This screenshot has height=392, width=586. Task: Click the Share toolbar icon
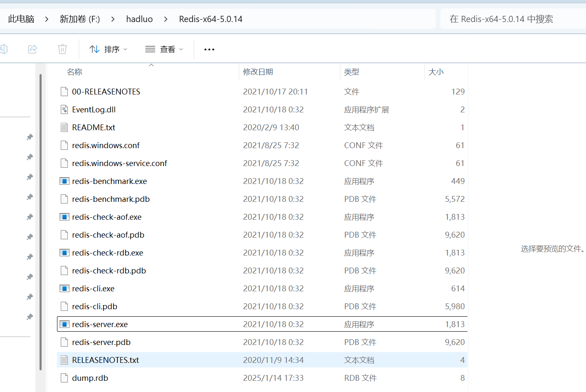tap(32, 49)
